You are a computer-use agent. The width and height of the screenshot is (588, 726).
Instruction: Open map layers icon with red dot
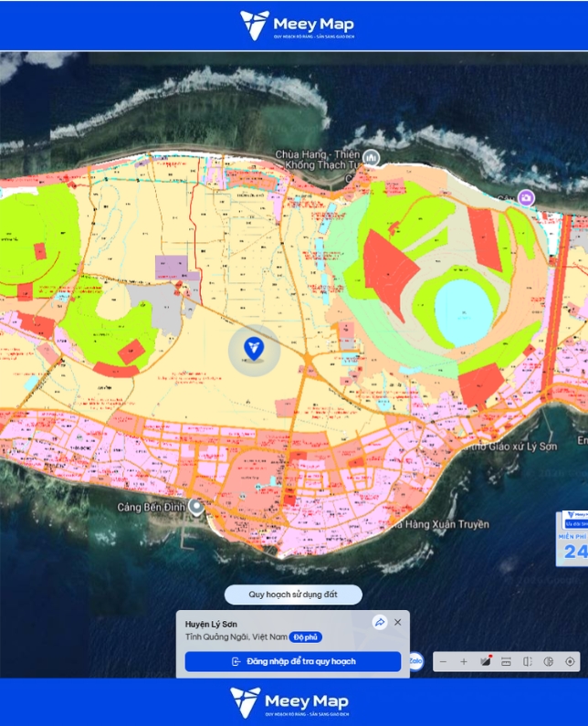[485, 661]
